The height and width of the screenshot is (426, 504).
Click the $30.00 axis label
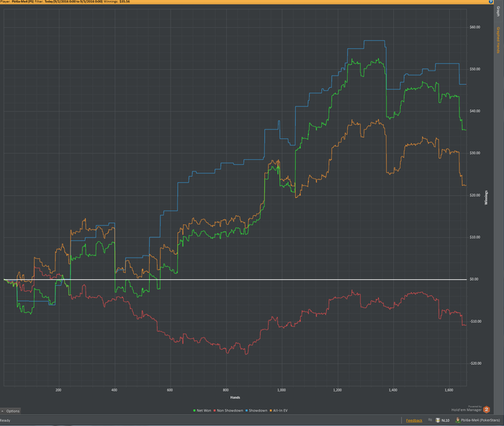point(474,153)
